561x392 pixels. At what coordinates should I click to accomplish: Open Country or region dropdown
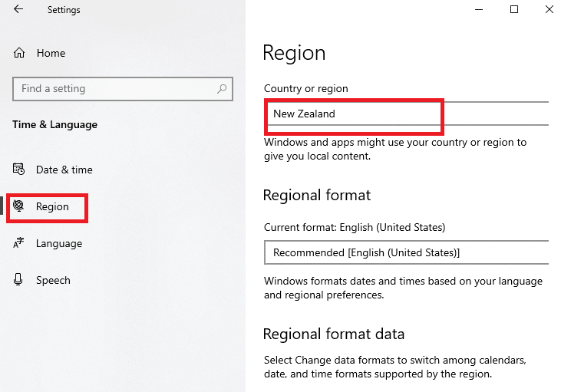(406, 114)
